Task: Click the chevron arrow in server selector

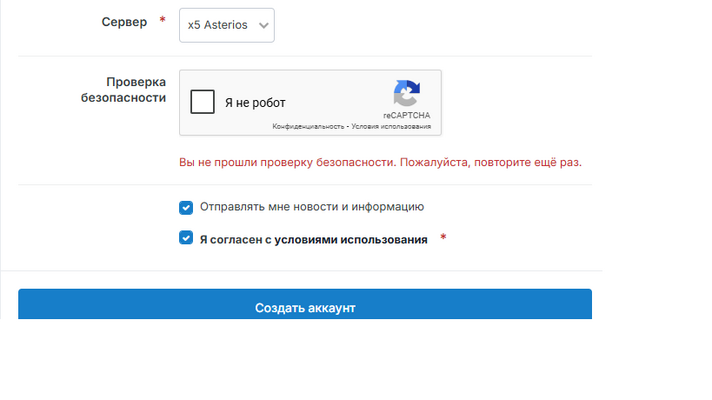Action: (x=263, y=26)
